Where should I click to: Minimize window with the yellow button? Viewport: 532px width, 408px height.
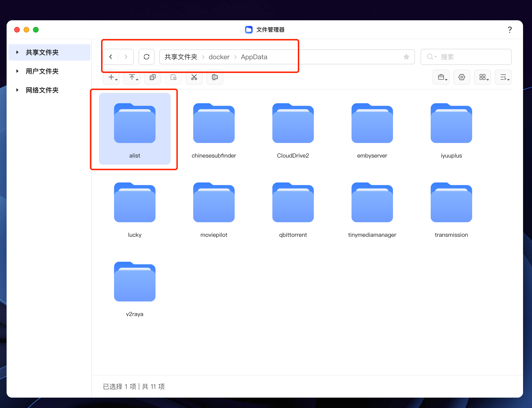(x=26, y=30)
